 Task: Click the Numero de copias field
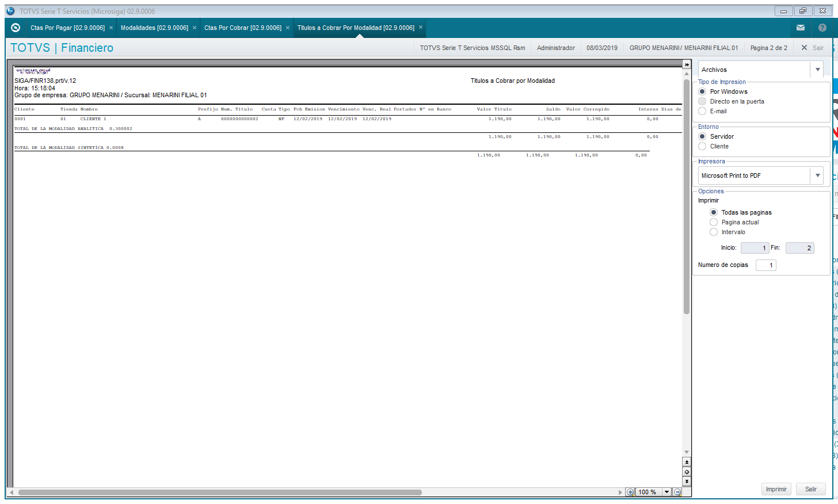pos(766,265)
